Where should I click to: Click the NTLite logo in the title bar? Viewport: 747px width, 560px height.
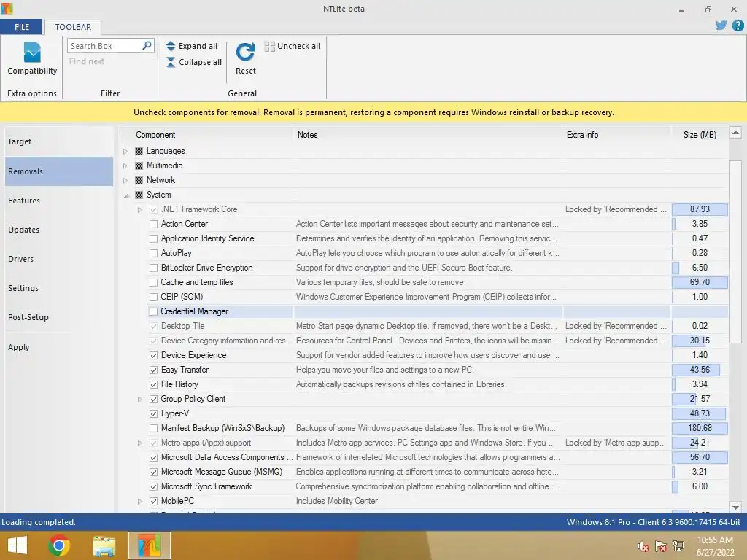[7, 8]
